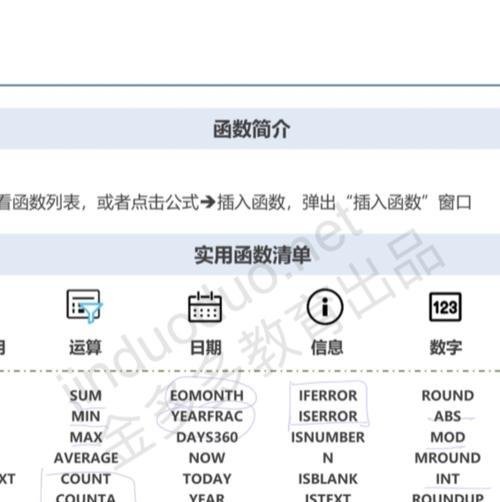Select the 函数简介 header
Viewport: 500px width, 502px height.
252,129
